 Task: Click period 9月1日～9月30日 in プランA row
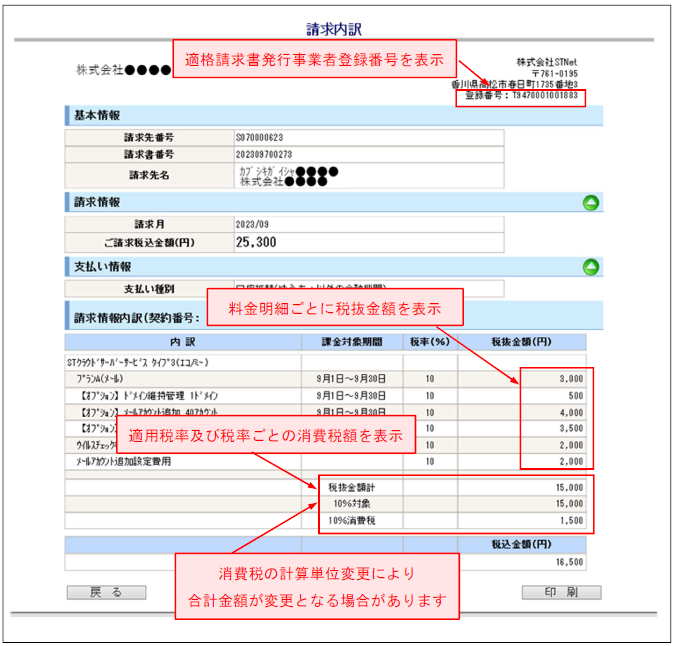click(x=351, y=379)
